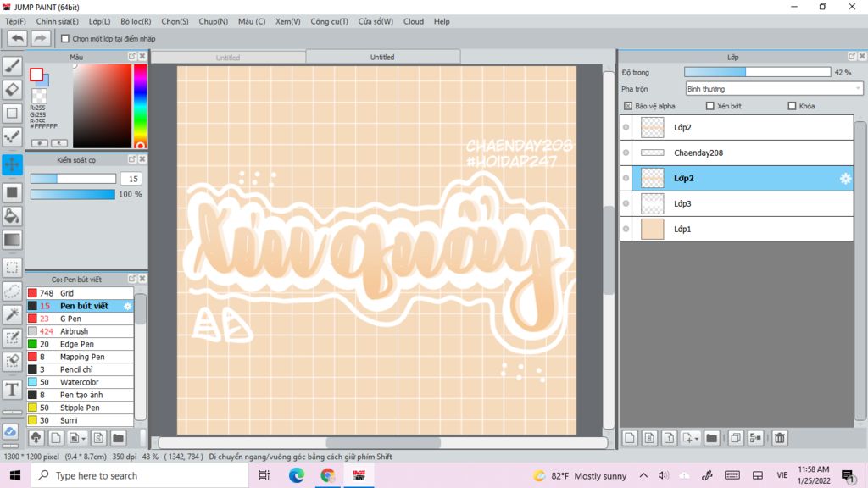Enable 'Xén bớt' clipping checkbox

(709, 106)
